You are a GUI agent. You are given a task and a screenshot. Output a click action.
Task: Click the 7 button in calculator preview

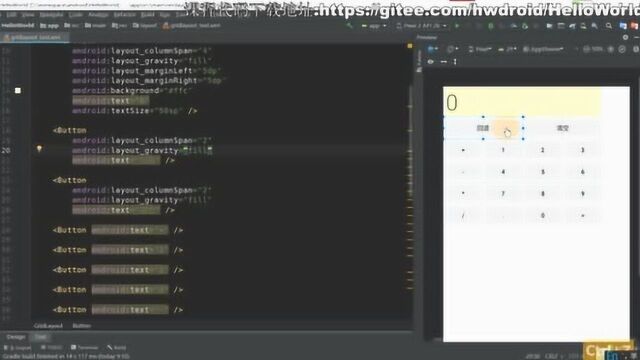[503, 194]
